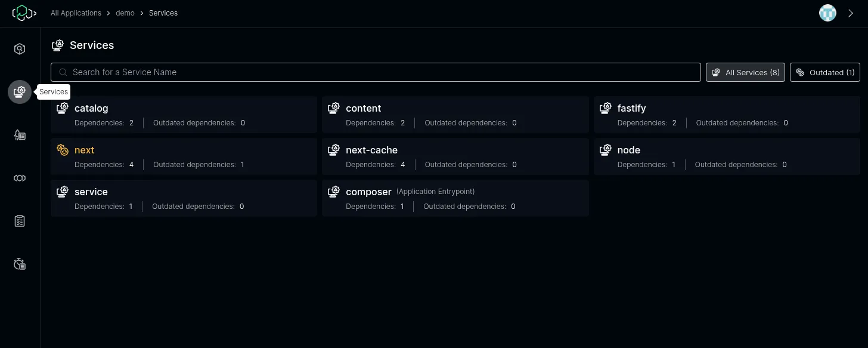
Task: Click the Services page title icon
Action: (58, 45)
